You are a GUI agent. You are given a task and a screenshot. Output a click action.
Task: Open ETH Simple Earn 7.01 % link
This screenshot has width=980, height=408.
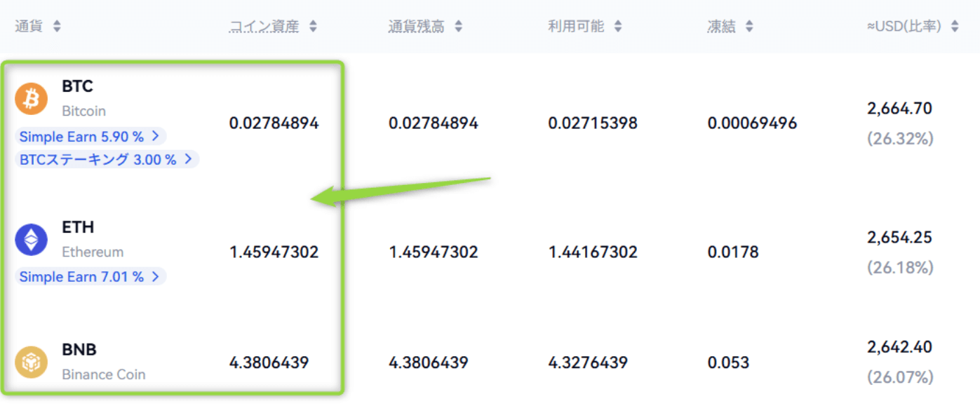pos(90,276)
